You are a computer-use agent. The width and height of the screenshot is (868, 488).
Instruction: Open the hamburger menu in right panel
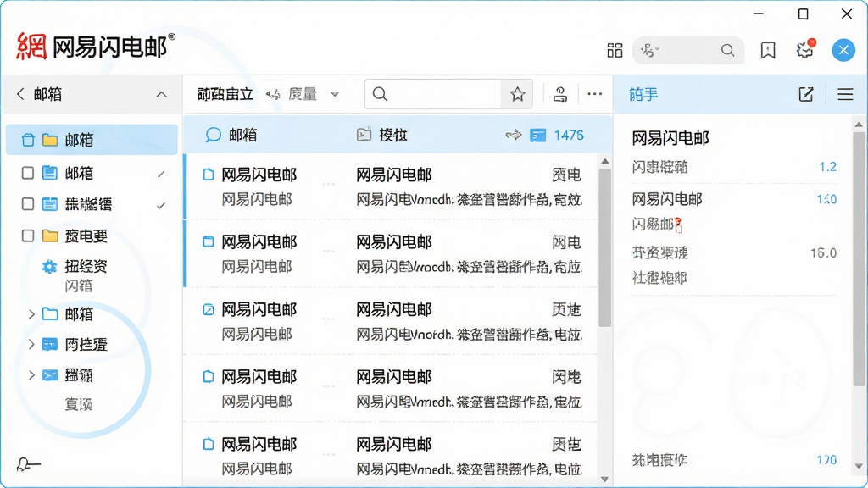[845, 94]
